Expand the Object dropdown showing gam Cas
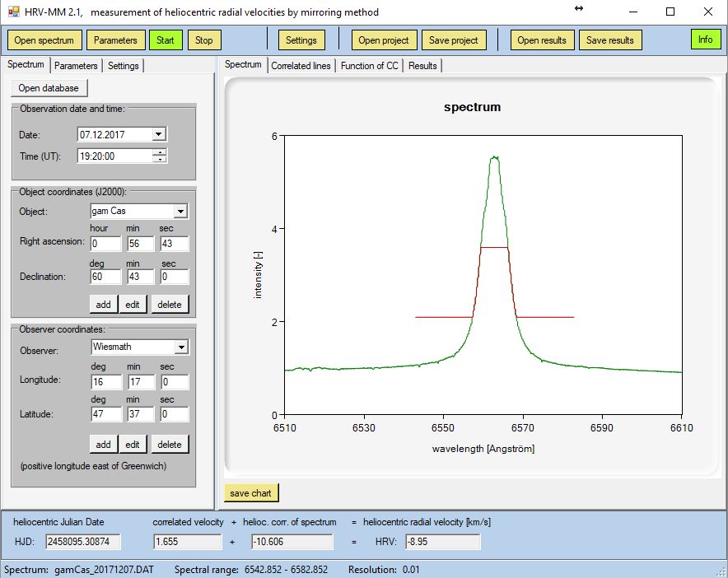 point(180,212)
